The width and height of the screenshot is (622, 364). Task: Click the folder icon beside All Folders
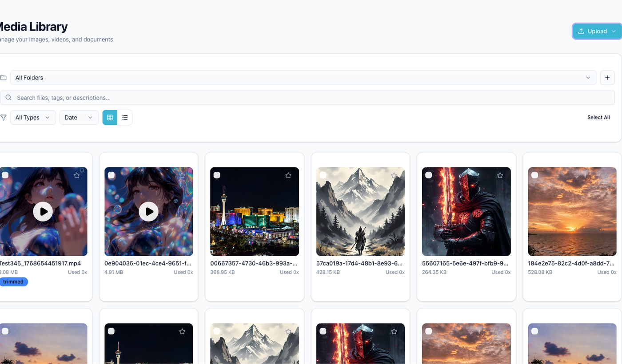(x=3, y=78)
